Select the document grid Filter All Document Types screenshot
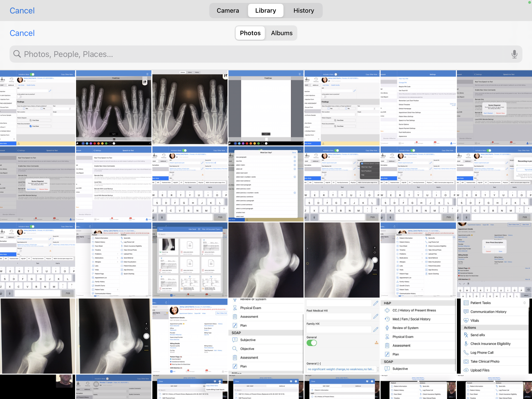532x399 pixels. pyautogui.click(x=190, y=260)
